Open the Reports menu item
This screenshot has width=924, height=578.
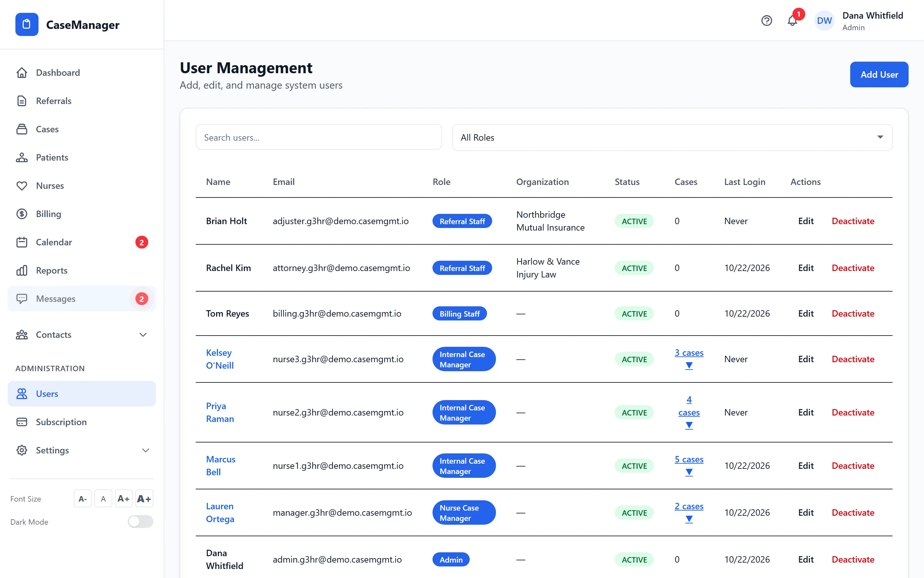(x=82, y=271)
